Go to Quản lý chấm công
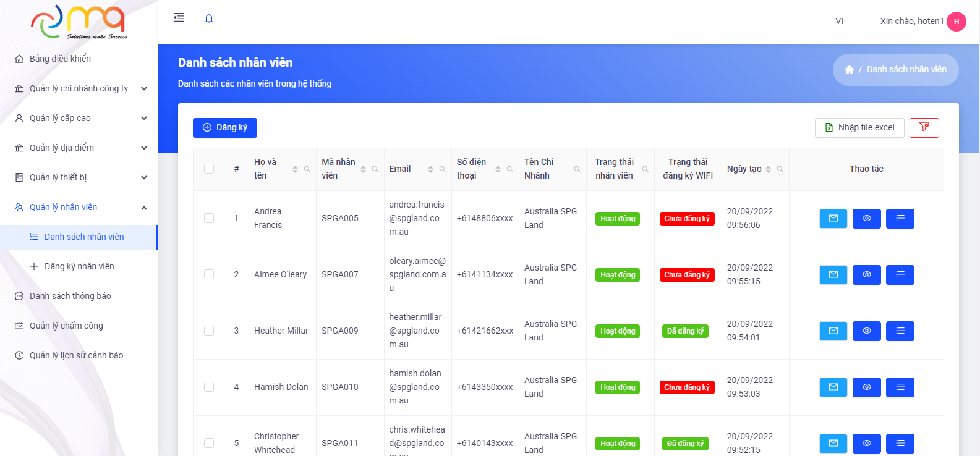 (x=66, y=326)
